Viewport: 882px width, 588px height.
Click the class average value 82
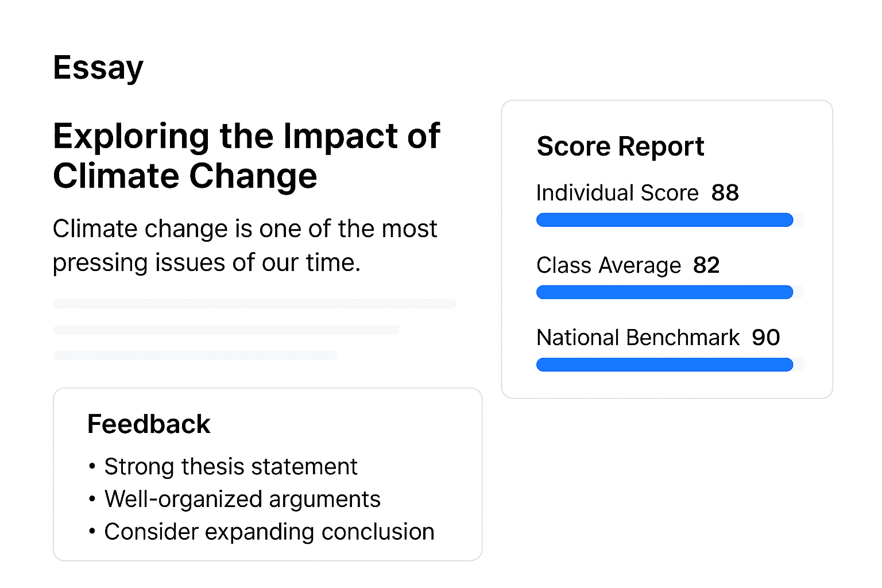click(x=706, y=265)
